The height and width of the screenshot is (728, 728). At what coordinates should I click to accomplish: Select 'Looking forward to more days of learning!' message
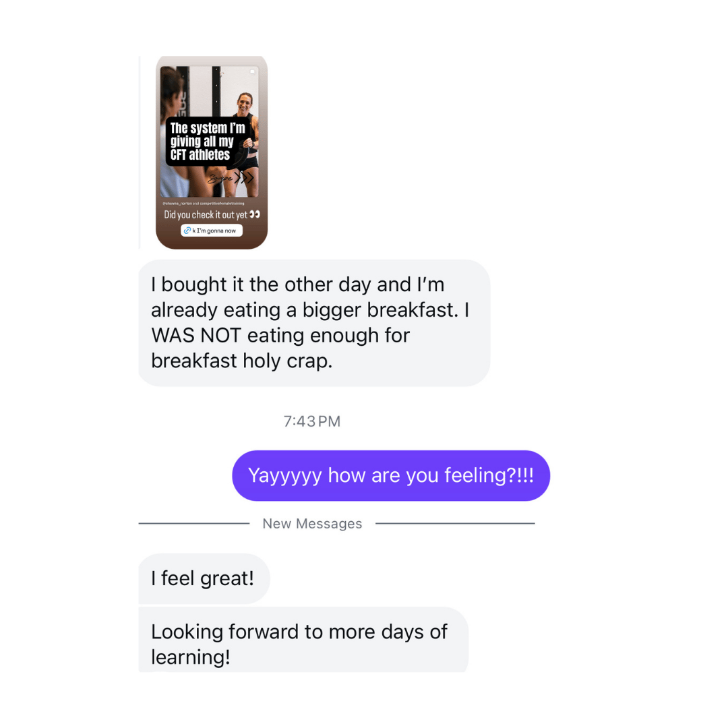point(303,640)
